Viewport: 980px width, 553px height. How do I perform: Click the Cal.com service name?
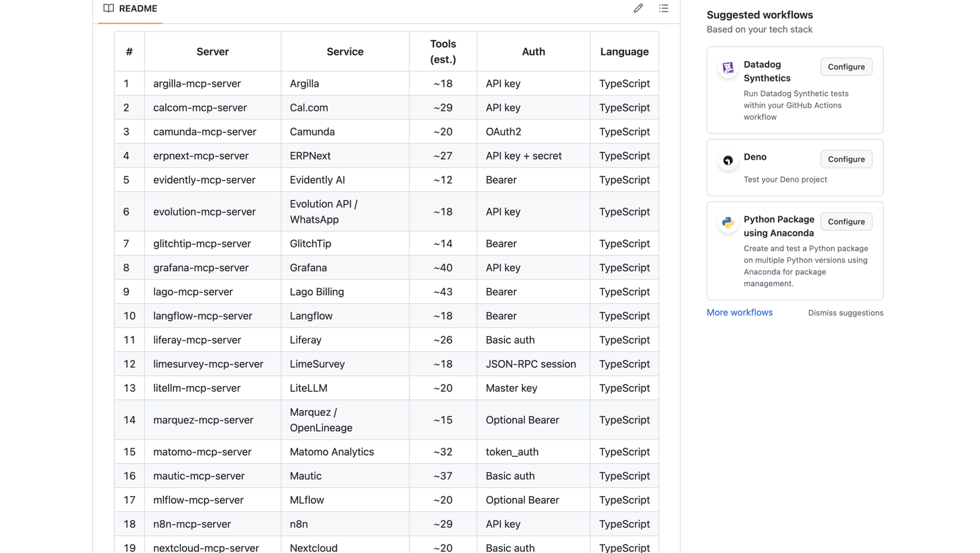click(309, 107)
